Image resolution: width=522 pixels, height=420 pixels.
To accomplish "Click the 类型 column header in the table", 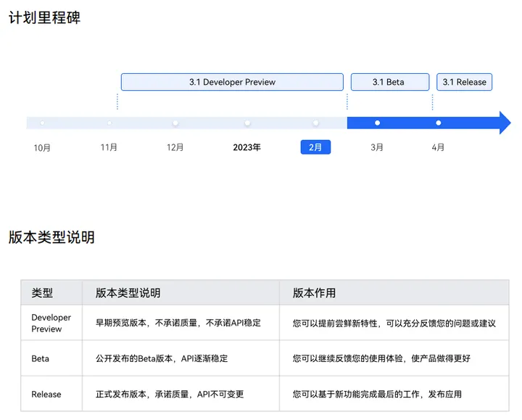I will coord(42,293).
